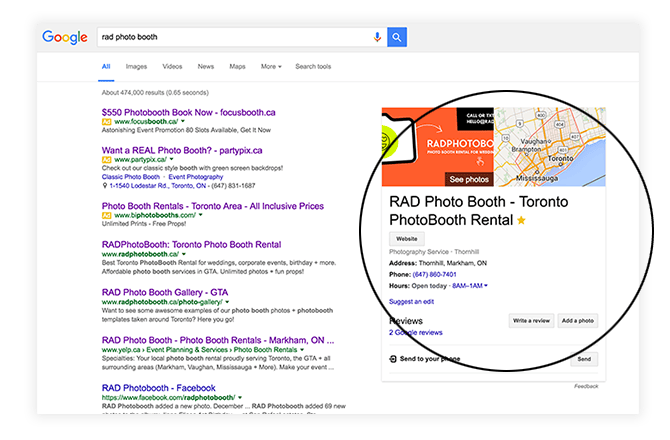This screenshot has height=440, width=670.
Task: Expand the More dropdown menu
Action: point(271,67)
